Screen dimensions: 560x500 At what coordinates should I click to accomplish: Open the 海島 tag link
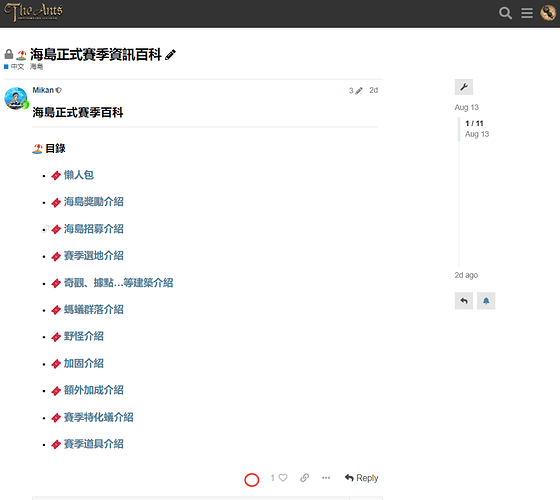36,66
